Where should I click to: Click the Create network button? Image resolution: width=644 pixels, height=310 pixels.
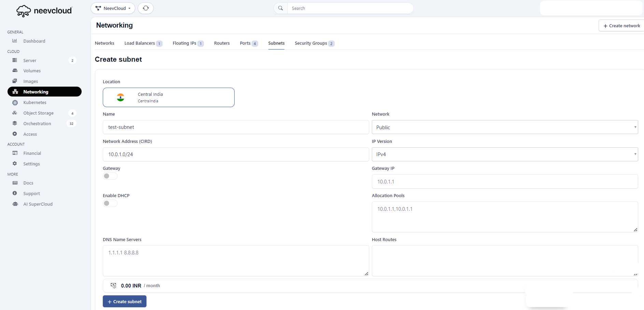[x=621, y=26]
